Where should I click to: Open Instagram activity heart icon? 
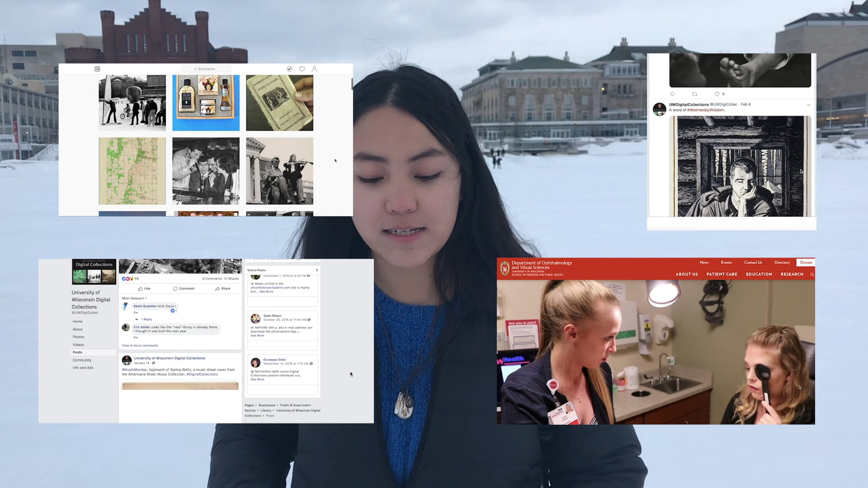[302, 69]
